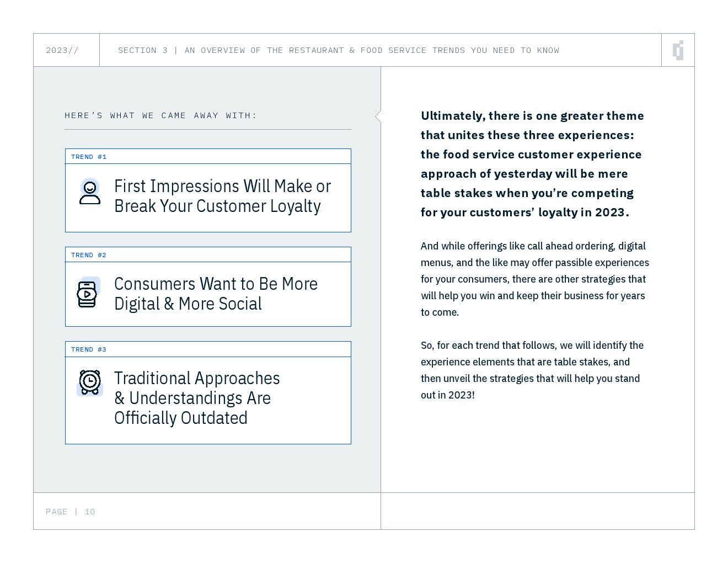Open the 'First Impressions Will Make or Break' heading
The width and height of the screenshot is (728, 563).
click(222, 196)
